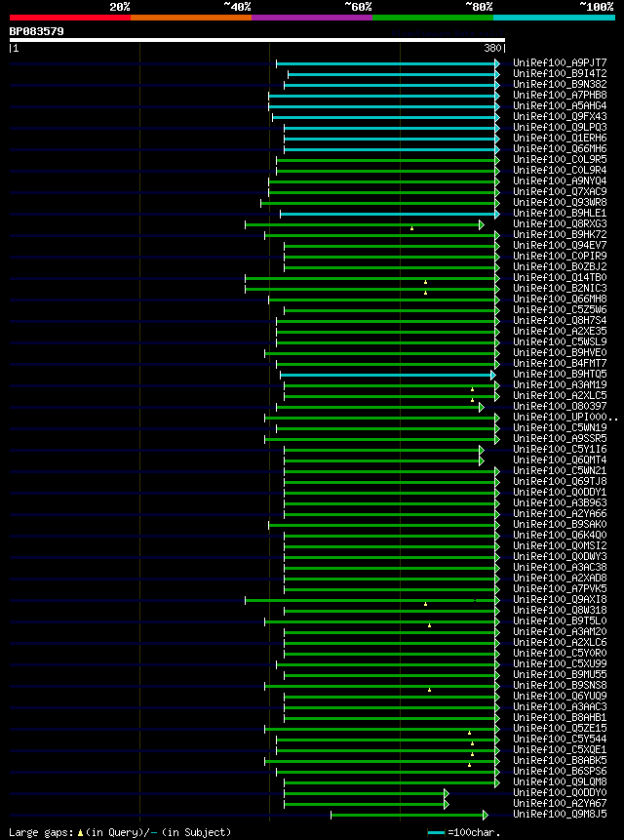Select the green alignment bar of UniRef100_Q8RXG3
624x840 pixels.
click(x=365, y=224)
